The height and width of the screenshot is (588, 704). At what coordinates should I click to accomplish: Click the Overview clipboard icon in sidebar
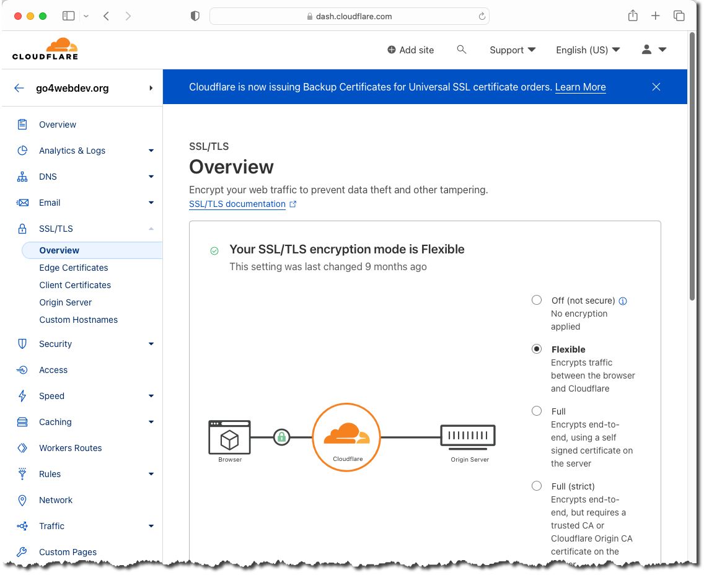point(22,125)
